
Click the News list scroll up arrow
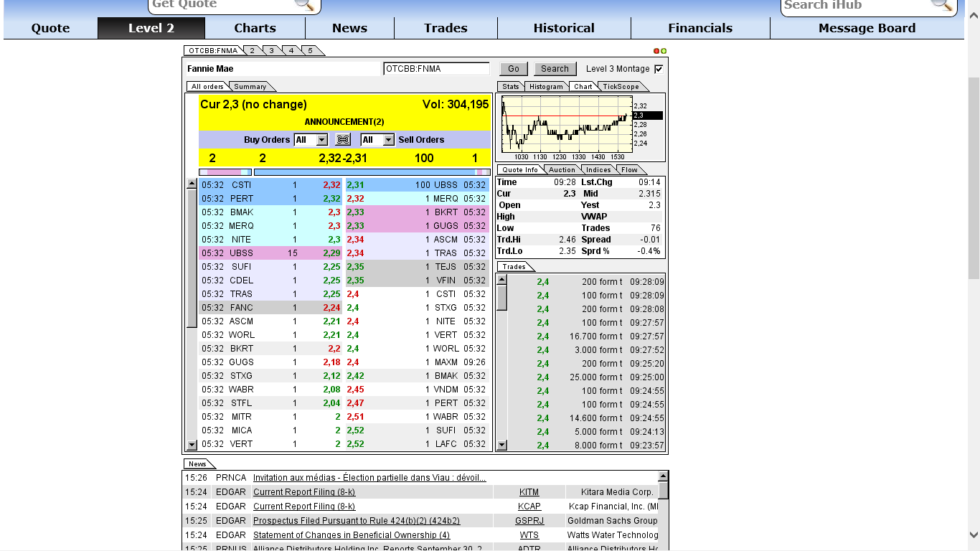(x=664, y=476)
